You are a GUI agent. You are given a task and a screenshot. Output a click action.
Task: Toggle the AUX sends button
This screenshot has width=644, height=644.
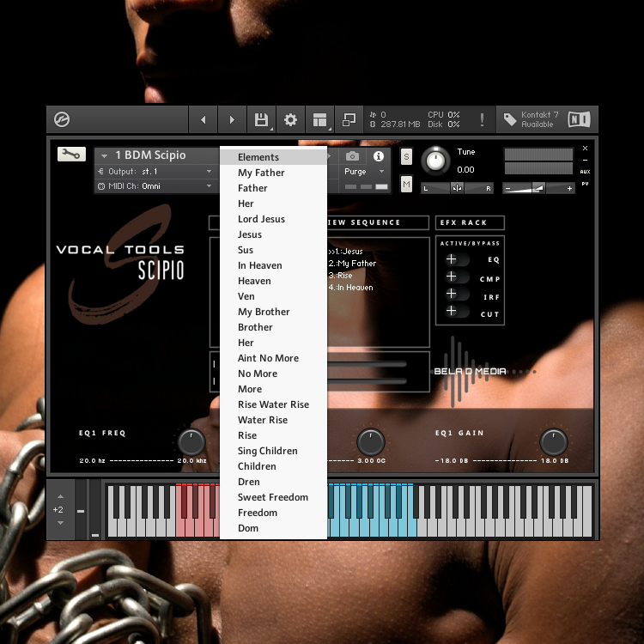pos(586,172)
